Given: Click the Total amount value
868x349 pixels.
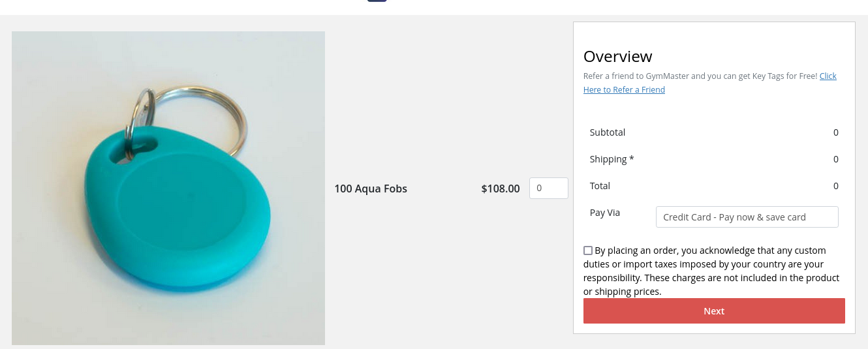Looking at the screenshot, I should click(x=835, y=186).
